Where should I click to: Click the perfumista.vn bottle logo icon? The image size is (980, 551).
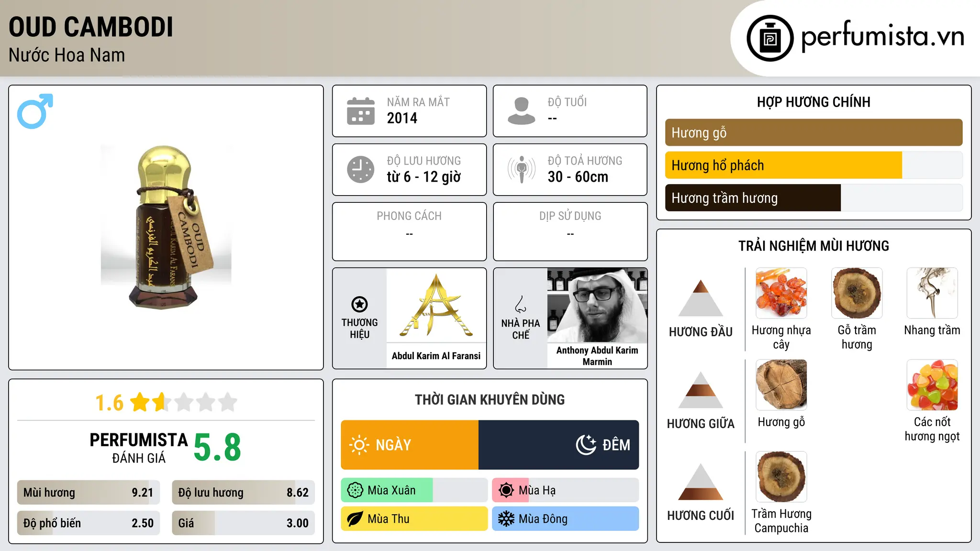770,38
